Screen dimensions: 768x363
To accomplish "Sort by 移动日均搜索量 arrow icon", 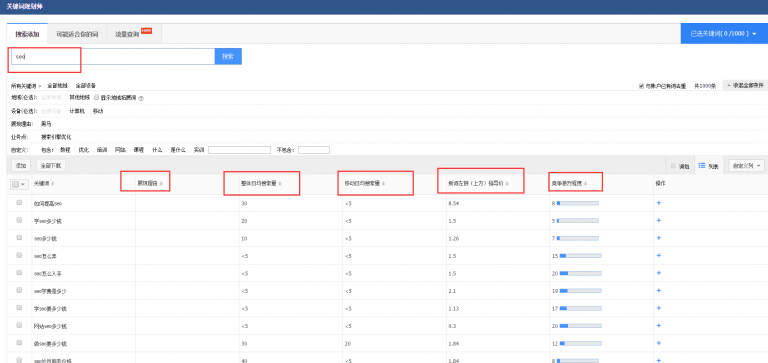I will 384,184.
